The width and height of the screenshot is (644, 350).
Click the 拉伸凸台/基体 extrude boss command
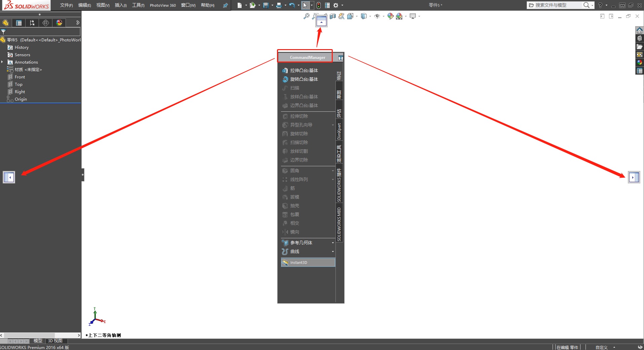pyautogui.click(x=300, y=70)
